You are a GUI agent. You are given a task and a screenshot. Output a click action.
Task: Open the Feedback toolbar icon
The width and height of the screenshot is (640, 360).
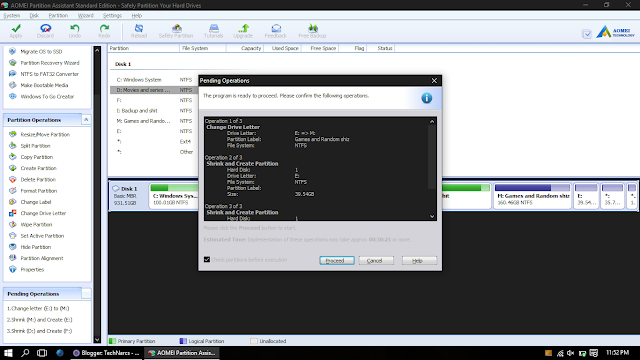[x=276, y=31]
